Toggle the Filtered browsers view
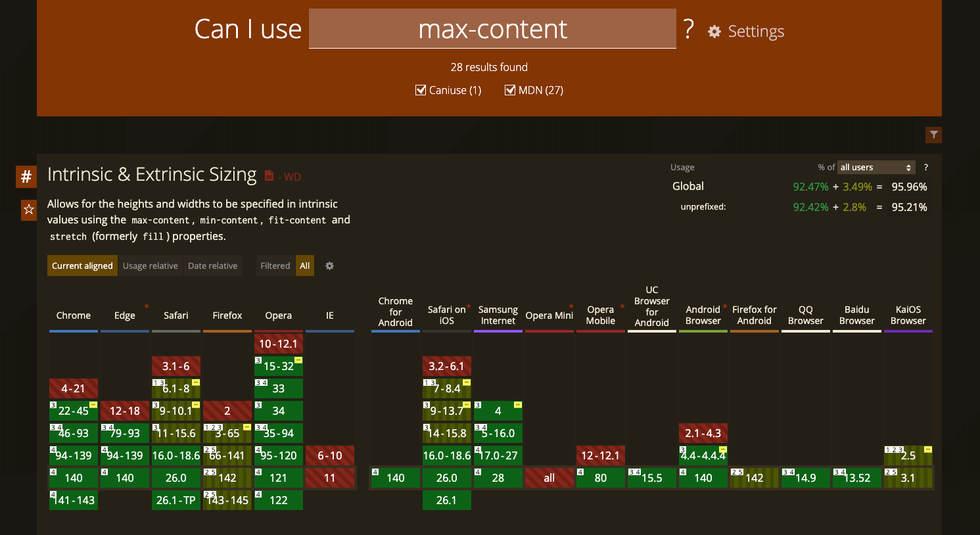 (x=275, y=266)
